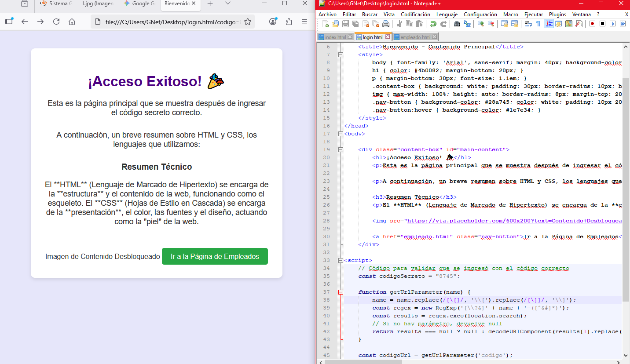Click the Firefox address bar
630x364 pixels.
point(172,22)
